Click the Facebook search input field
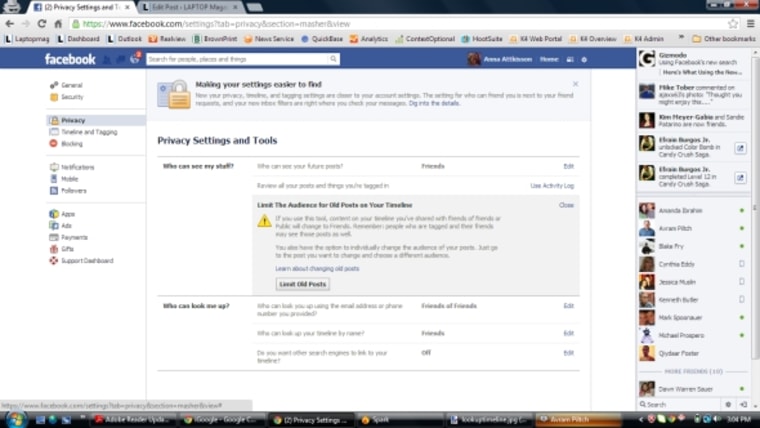This screenshot has width=760, height=428. pos(238,59)
